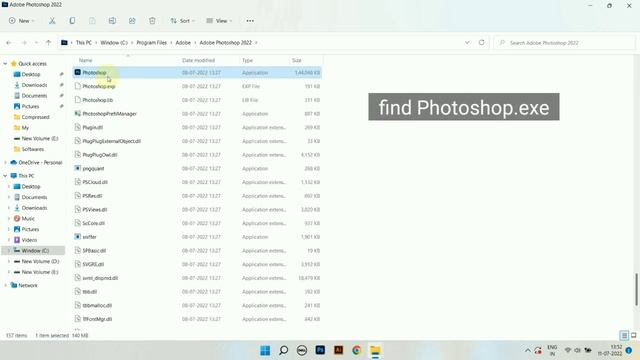Open the New item dropdown
Image resolution: width=640 pixels, height=360 pixels.
click(22, 21)
